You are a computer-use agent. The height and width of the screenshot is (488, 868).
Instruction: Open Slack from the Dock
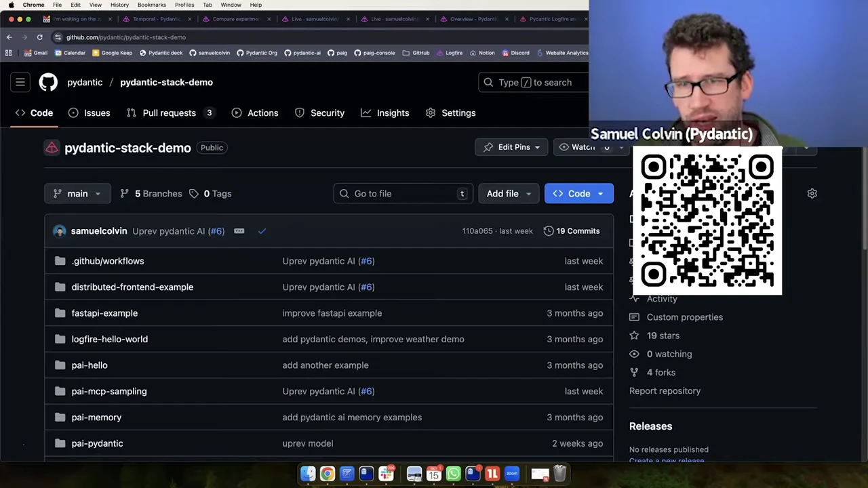pos(387,474)
